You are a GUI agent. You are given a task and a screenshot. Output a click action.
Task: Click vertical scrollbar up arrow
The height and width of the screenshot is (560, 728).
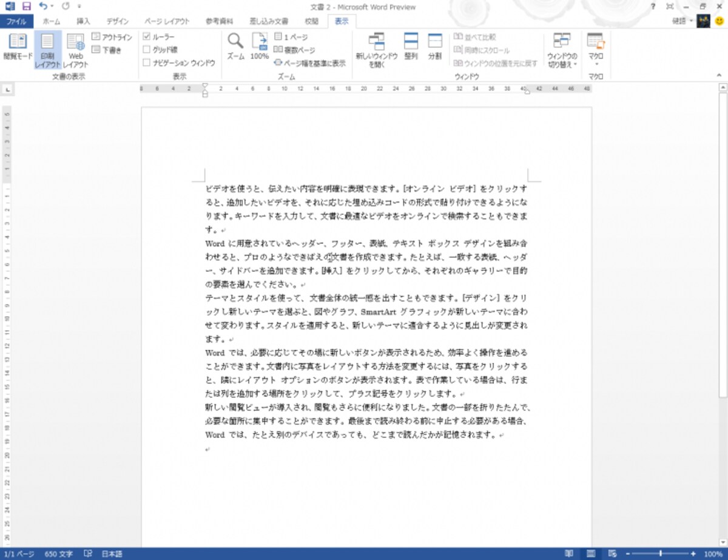pyautogui.click(x=723, y=88)
